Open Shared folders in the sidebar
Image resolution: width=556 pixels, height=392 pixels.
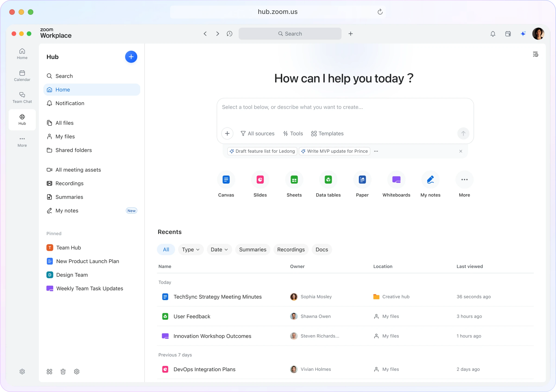pos(92,150)
